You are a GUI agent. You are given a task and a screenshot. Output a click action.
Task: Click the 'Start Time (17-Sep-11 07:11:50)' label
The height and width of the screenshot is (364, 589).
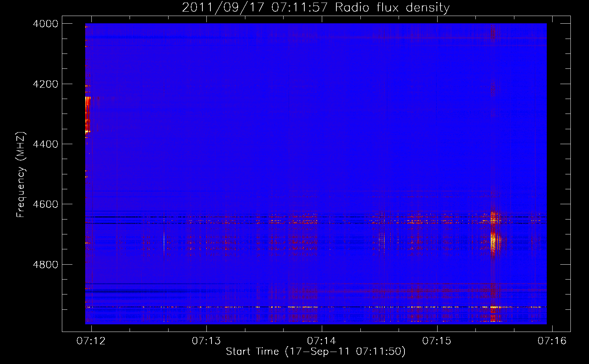[x=316, y=352]
